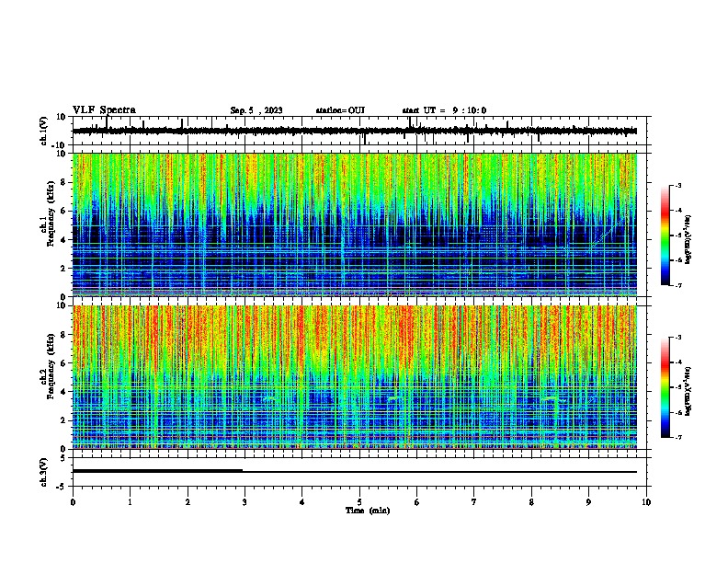
Task: Click time axis tick label "3"
Action: point(245,502)
